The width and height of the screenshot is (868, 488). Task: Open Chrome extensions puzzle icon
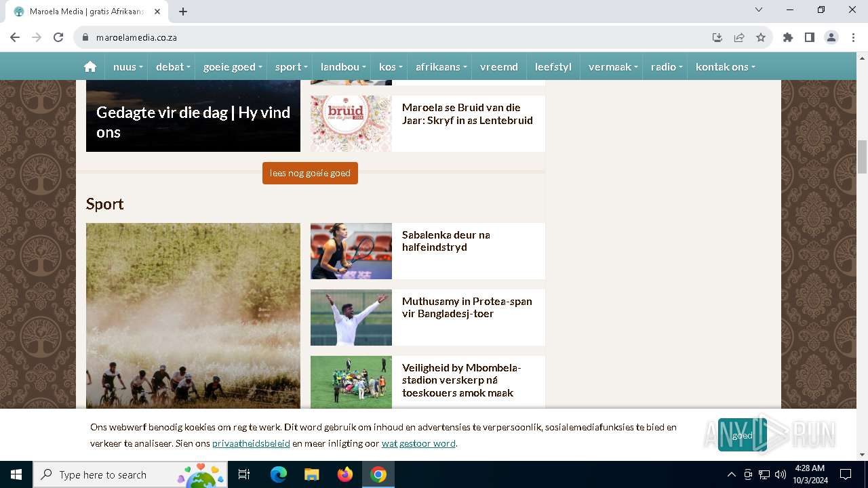[788, 37]
